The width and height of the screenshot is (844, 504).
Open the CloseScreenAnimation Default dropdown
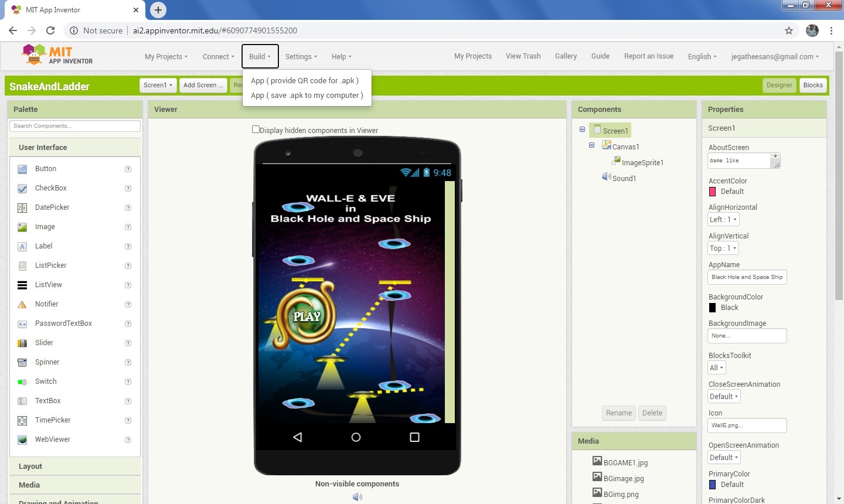[724, 396]
